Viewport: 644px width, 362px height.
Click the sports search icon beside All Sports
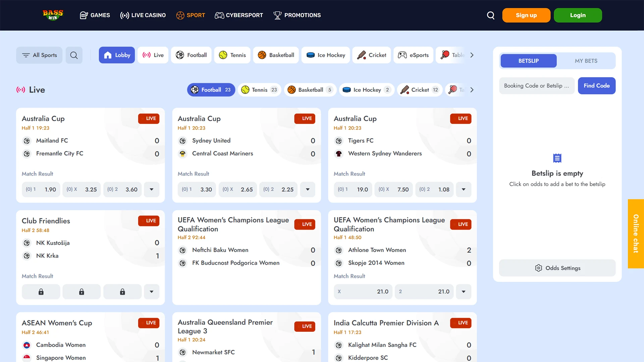(x=74, y=55)
